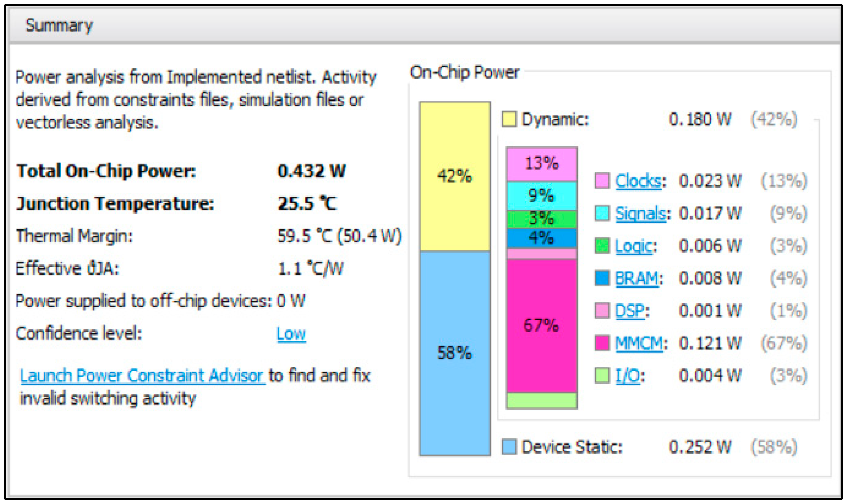The image size is (848, 504).
Task: Click the 58% static segment in power bar
Action: coord(454,353)
